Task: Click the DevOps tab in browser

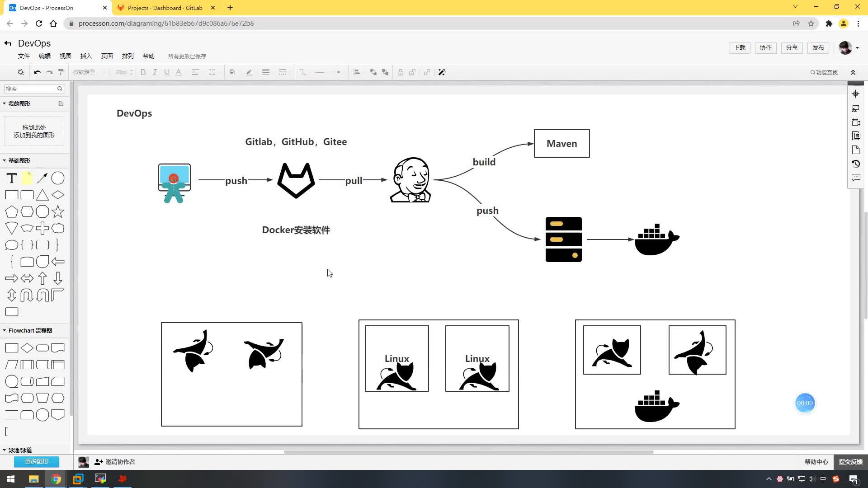Action: 57,7
